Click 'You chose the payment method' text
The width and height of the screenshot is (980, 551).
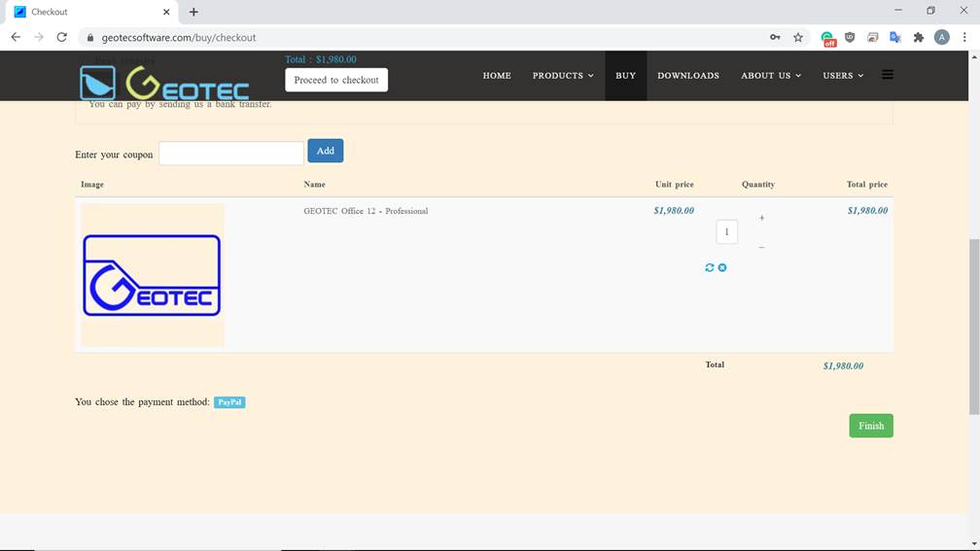click(x=143, y=401)
